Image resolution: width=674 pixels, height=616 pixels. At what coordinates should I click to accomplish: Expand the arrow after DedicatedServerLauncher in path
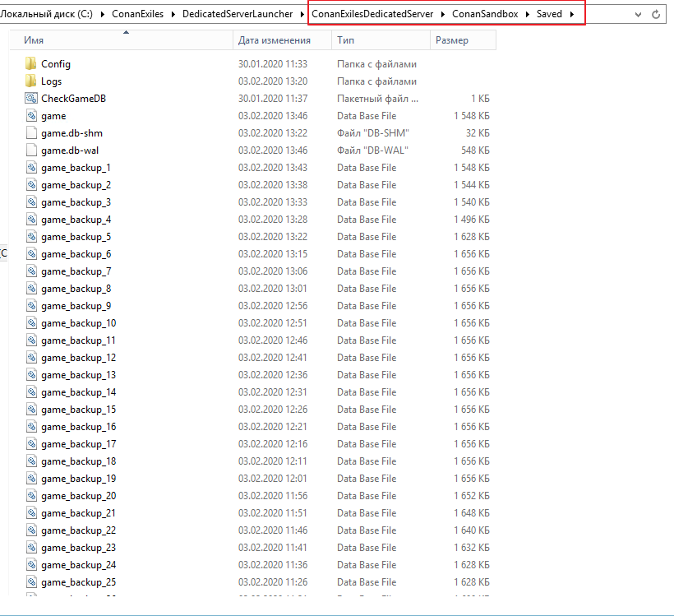pyautogui.click(x=302, y=14)
